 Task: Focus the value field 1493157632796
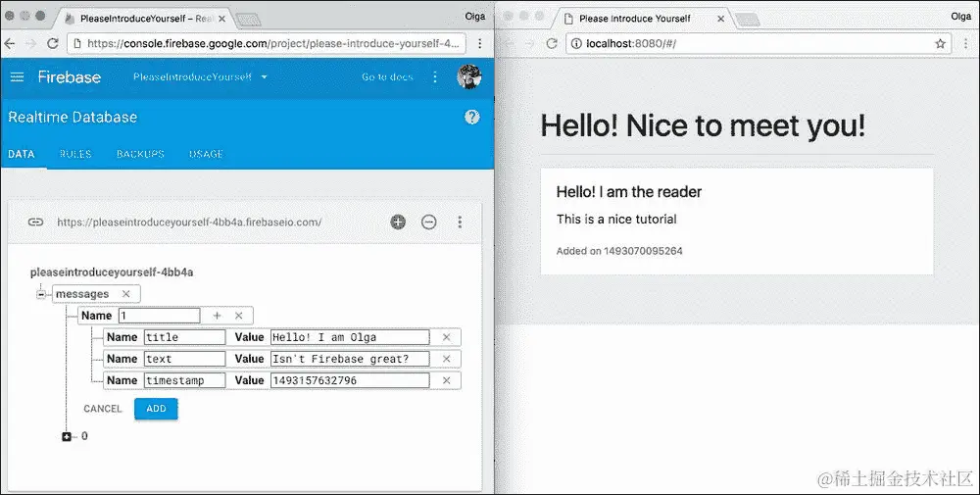pos(350,380)
